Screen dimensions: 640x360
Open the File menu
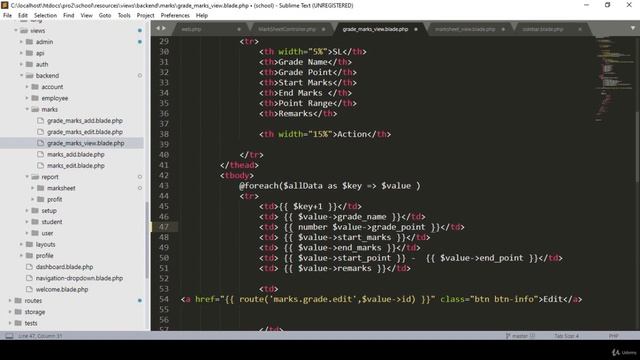(7, 16)
